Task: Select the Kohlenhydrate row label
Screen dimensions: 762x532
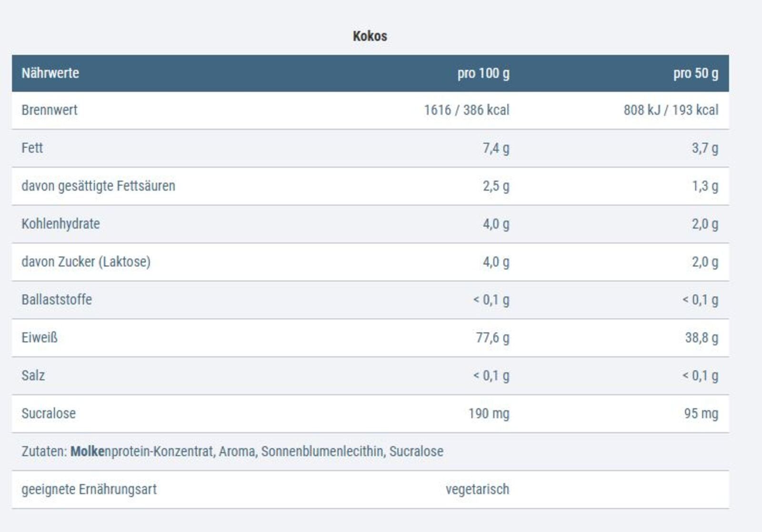Action: (x=60, y=224)
